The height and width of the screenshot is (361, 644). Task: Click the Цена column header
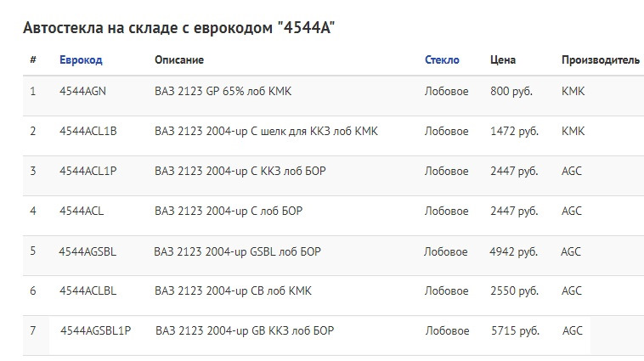pyautogui.click(x=503, y=60)
